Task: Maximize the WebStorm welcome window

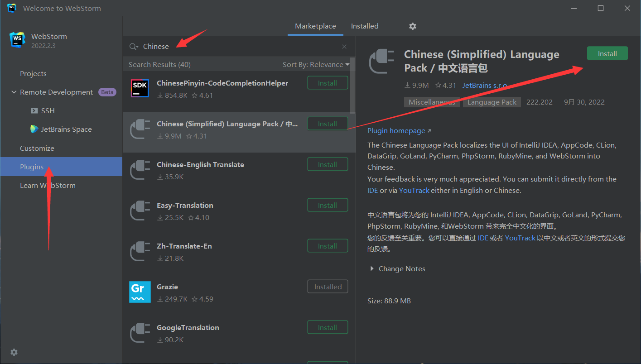Action: (601, 8)
